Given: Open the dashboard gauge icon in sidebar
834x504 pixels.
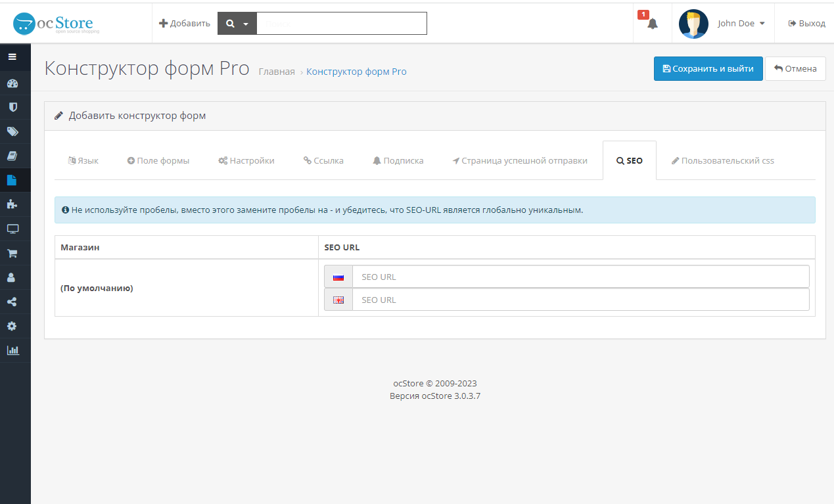Looking at the screenshot, I should (x=12, y=83).
